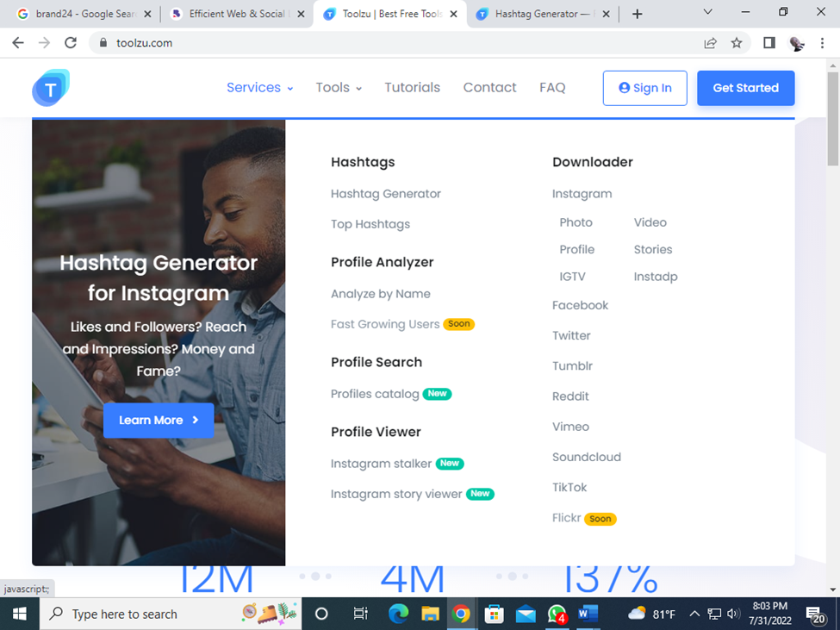Open File Explorer from the taskbar
This screenshot has height=630, width=840.
(x=430, y=614)
